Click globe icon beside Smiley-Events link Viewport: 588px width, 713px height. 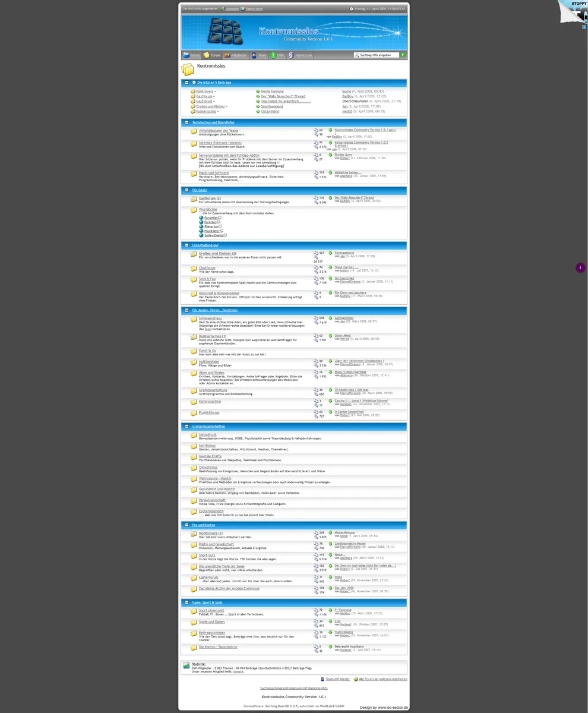click(x=201, y=235)
